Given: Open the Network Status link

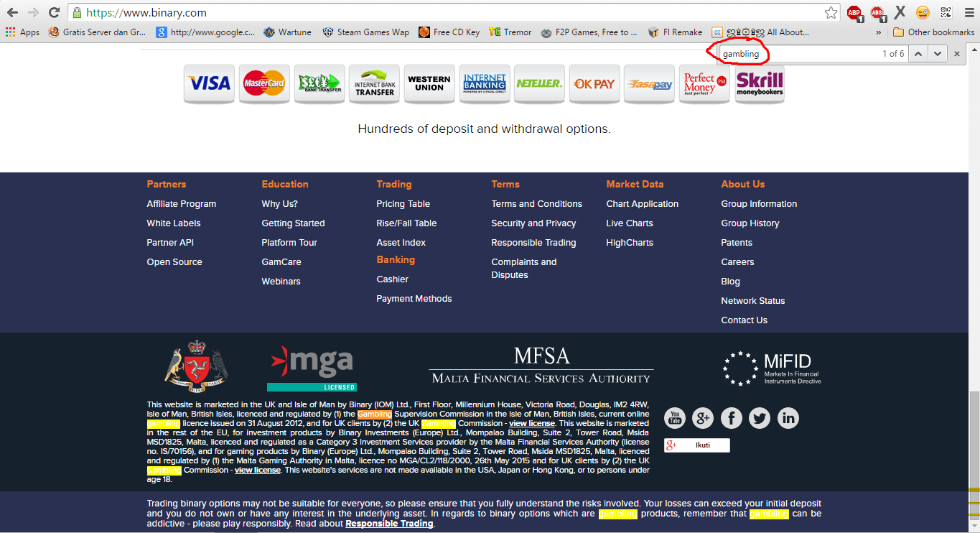Looking at the screenshot, I should (x=753, y=301).
